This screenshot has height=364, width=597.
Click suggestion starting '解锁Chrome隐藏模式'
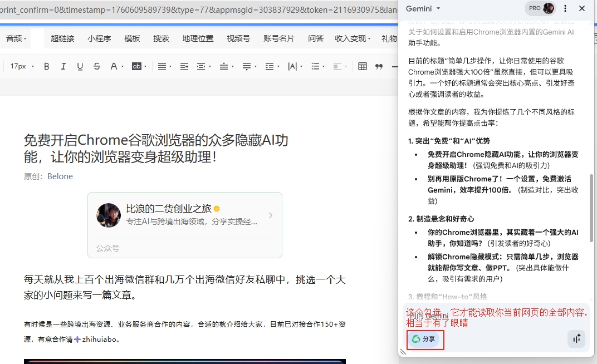coord(503,268)
